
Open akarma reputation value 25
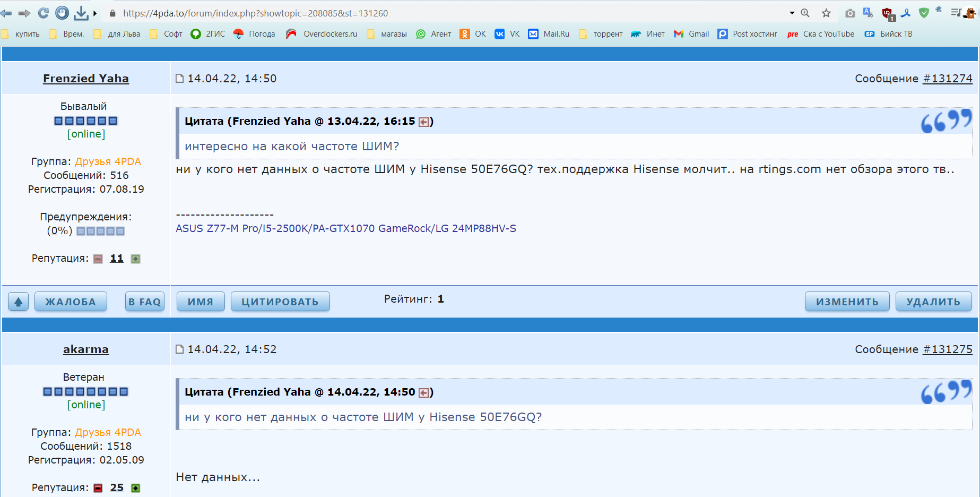[117, 487]
